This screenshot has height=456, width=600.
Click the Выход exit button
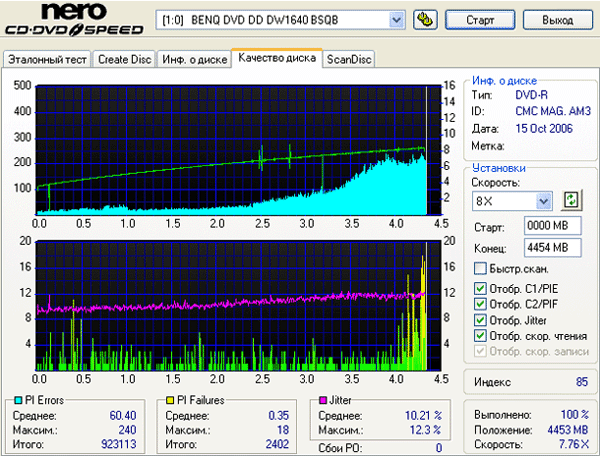coord(556,20)
